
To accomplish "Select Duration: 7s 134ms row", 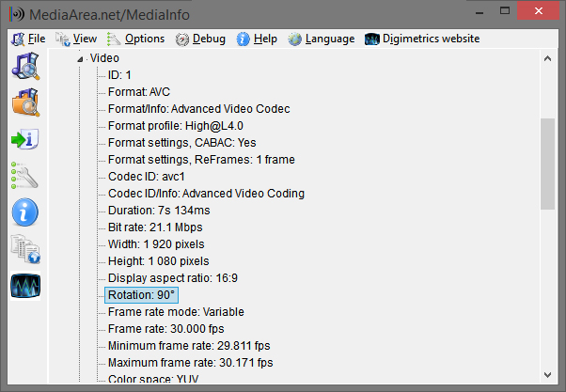I will 159,211.
